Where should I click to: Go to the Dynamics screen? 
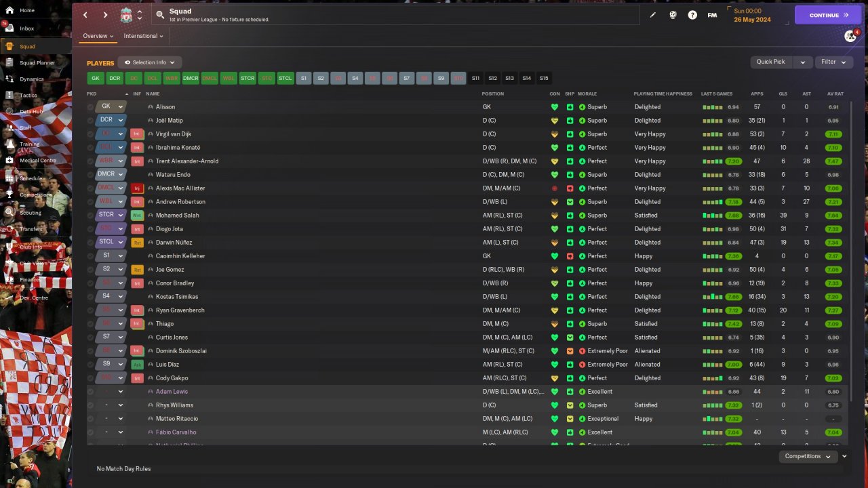point(31,79)
